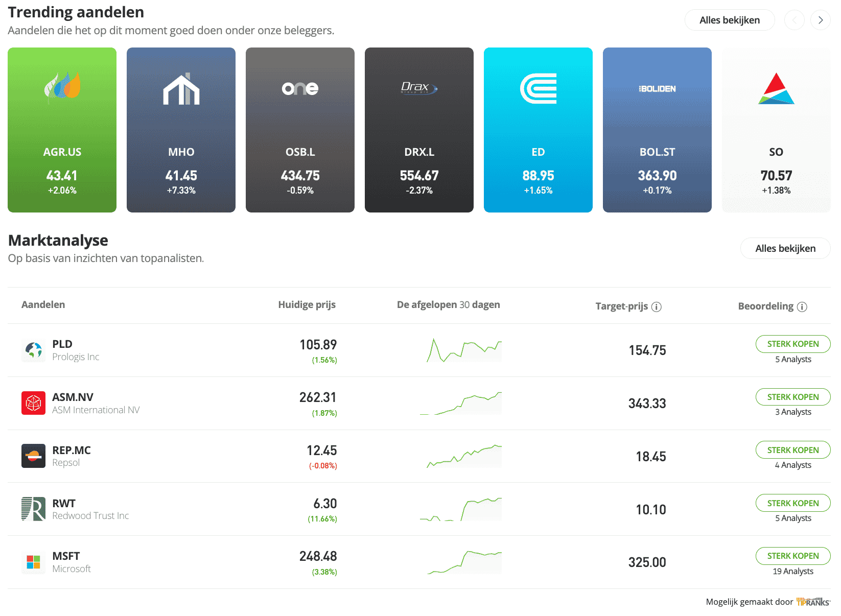Click the Repsol logo icon
The image size is (841, 616).
33,456
